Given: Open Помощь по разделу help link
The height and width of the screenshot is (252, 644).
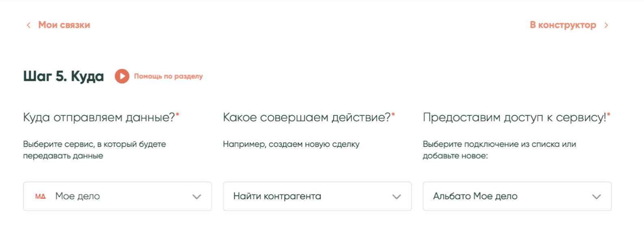Looking at the screenshot, I should point(168,76).
